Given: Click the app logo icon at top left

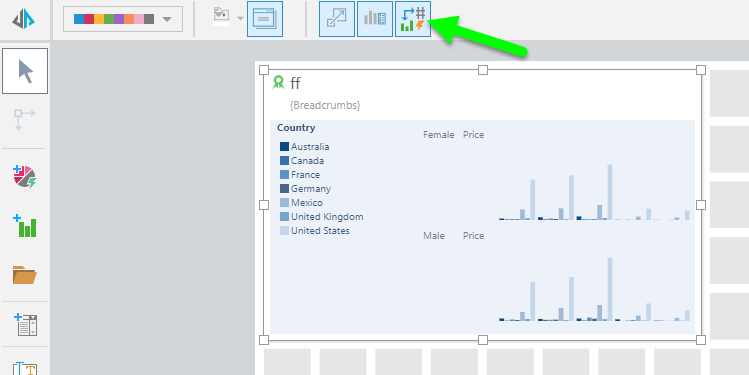Looking at the screenshot, I should (23, 20).
